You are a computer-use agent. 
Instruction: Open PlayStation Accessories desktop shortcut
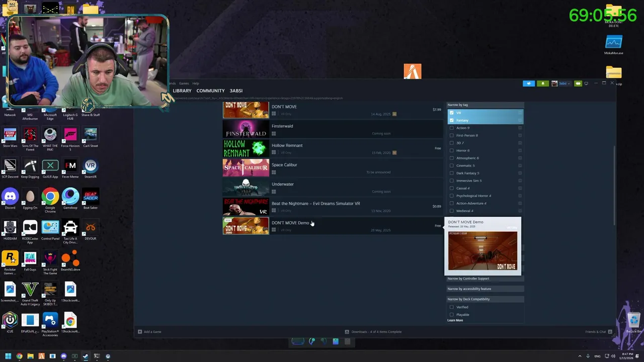point(50,324)
